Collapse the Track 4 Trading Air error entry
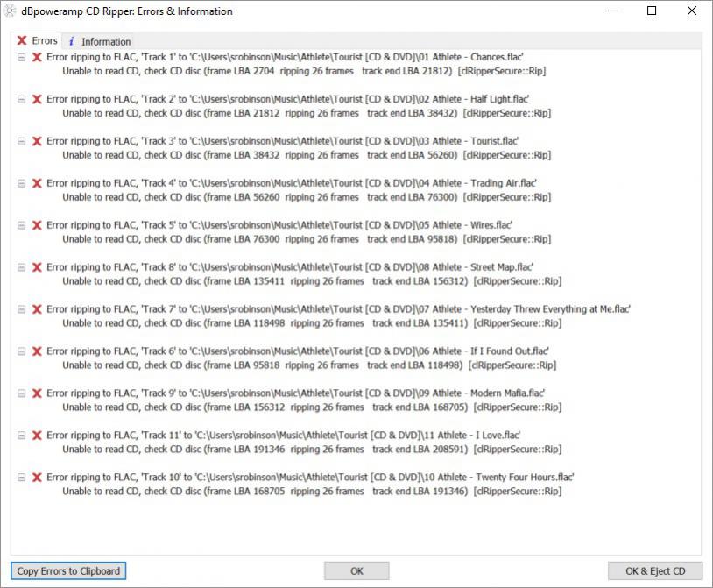The image size is (713, 588). point(21,183)
